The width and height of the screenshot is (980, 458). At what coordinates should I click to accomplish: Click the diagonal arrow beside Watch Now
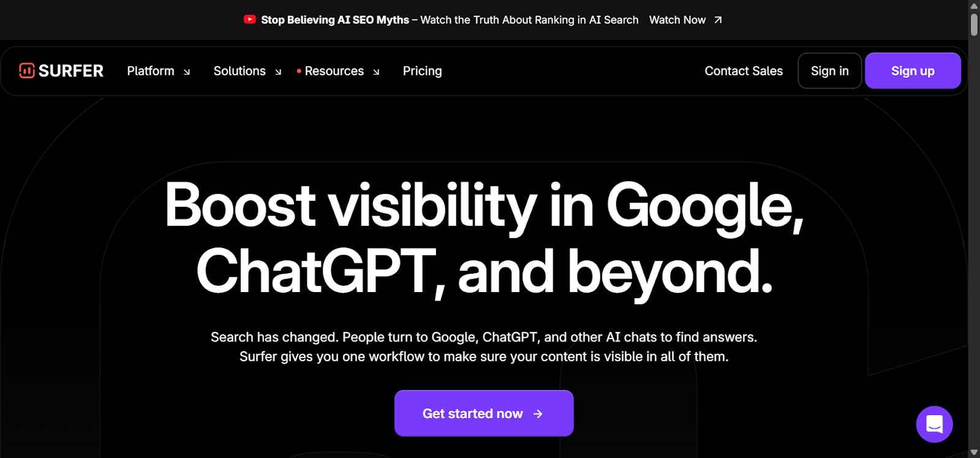(718, 20)
